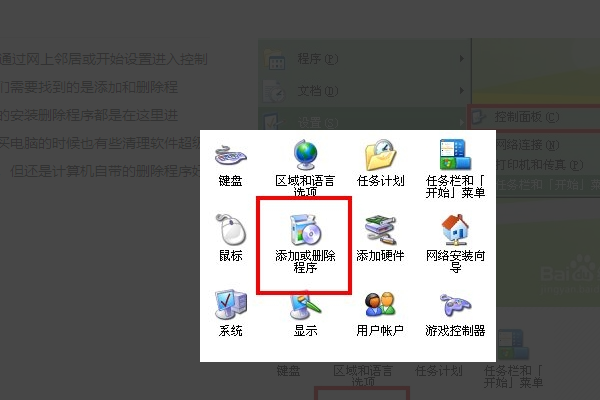This screenshot has height=400, width=600.
Task: Select 程序(P) in the dimmed Start menu
Action: 363,59
